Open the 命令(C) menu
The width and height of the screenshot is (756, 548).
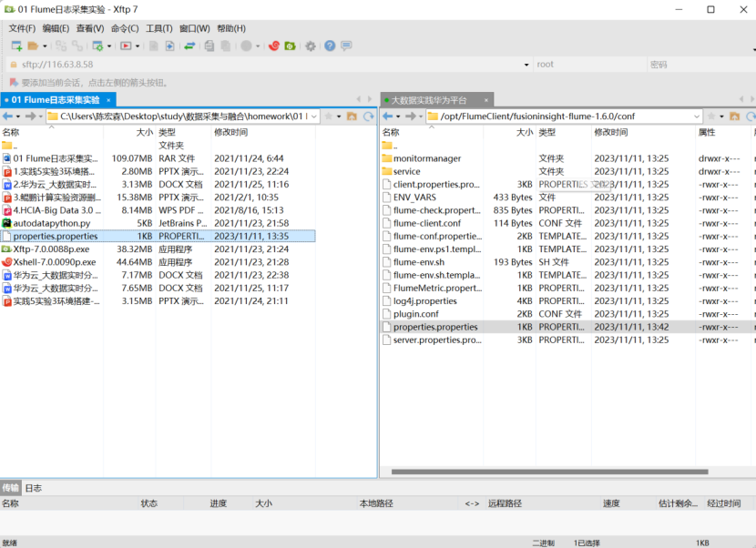(x=125, y=28)
